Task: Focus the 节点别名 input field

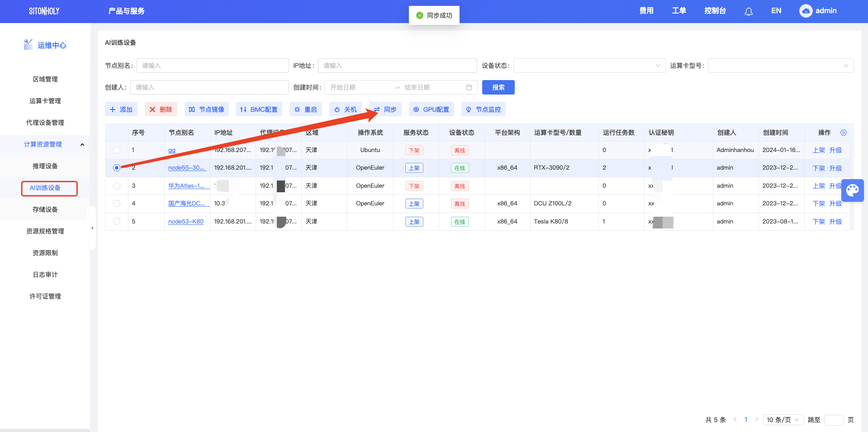Action: (213, 66)
